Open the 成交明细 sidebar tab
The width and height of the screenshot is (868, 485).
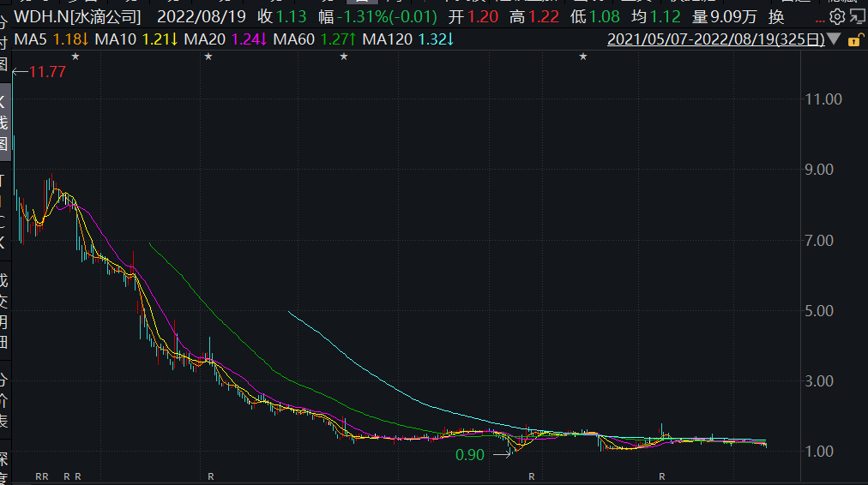point(4,311)
